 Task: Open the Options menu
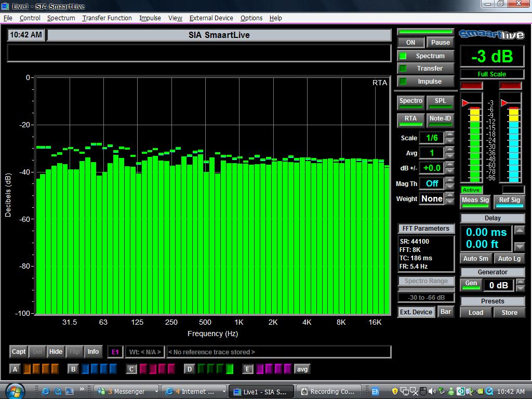tap(251, 18)
